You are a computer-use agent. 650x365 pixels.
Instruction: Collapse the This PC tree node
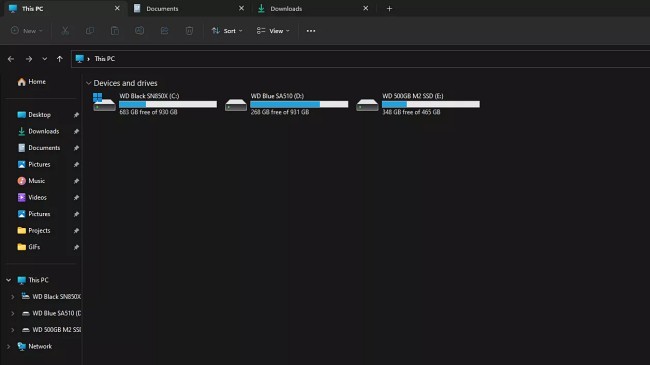pos(9,280)
